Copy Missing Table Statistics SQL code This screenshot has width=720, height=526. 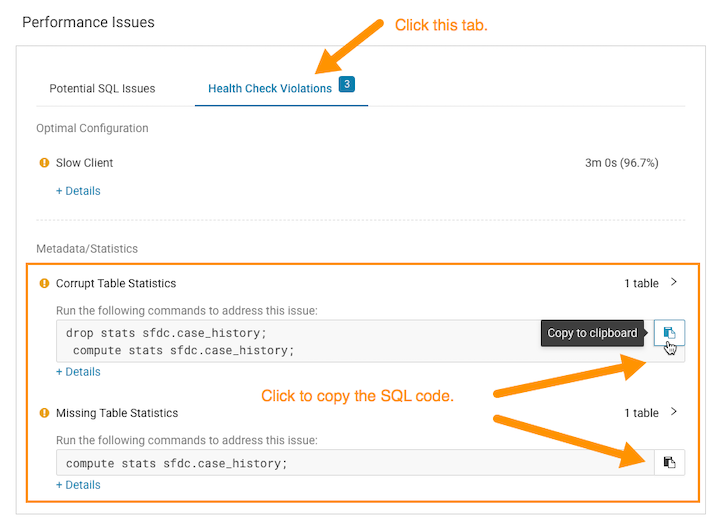(669, 462)
